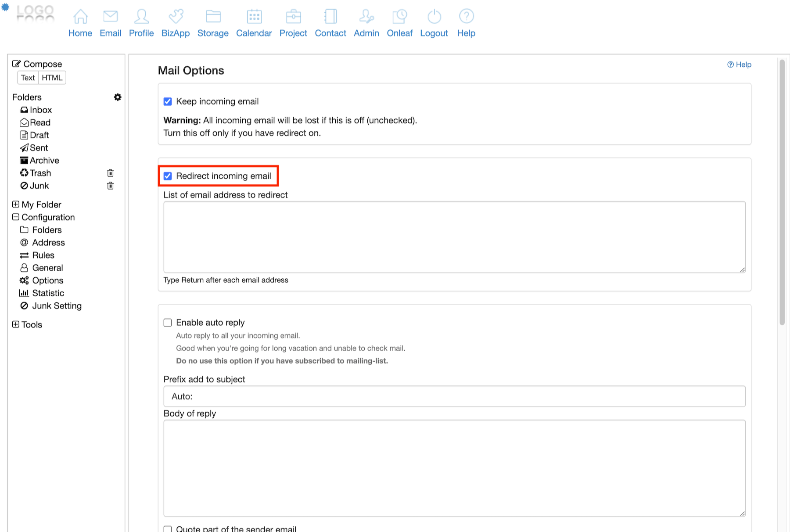
Task: Uncheck Keep incoming email checkbox
Action: click(168, 101)
